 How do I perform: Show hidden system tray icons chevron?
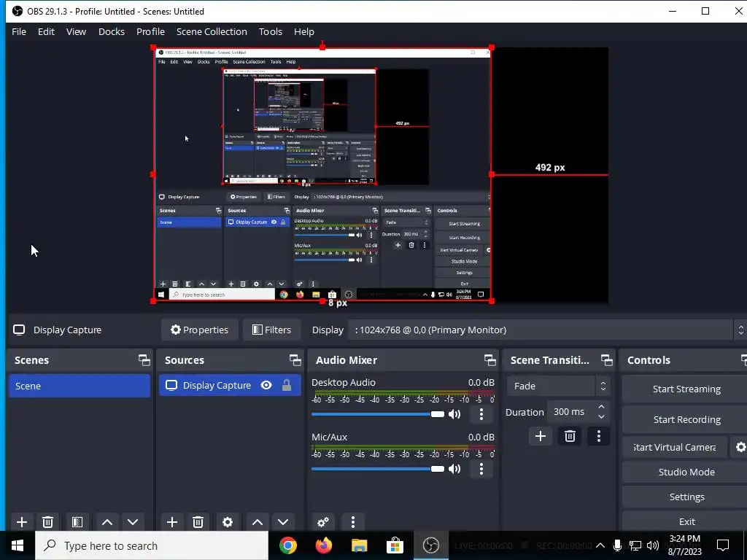coord(600,545)
